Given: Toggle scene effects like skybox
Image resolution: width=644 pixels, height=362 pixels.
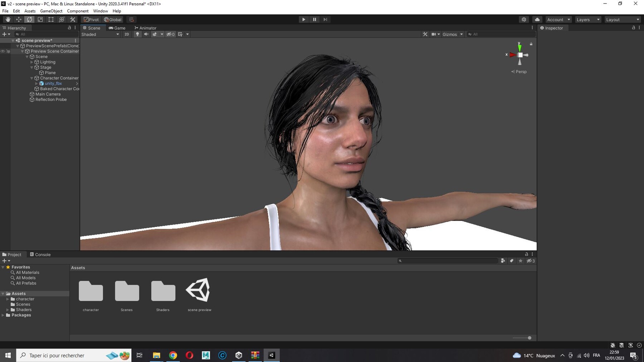Looking at the screenshot, I should (x=155, y=34).
